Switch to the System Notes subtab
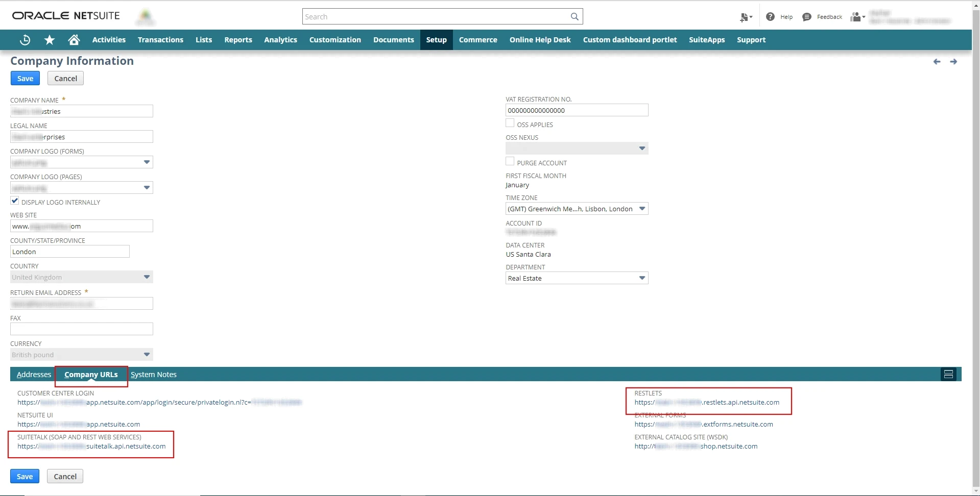Viewport: 980px width, 496px height. (154, 375)
